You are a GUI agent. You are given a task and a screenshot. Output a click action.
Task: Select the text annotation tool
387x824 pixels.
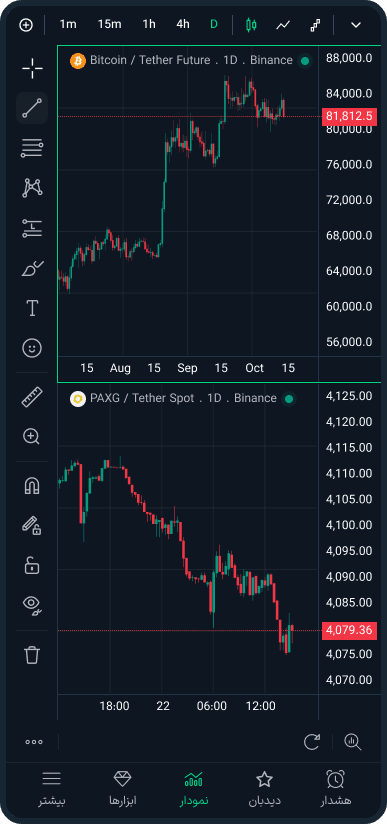pyautogui.click(x=32, y=308)
